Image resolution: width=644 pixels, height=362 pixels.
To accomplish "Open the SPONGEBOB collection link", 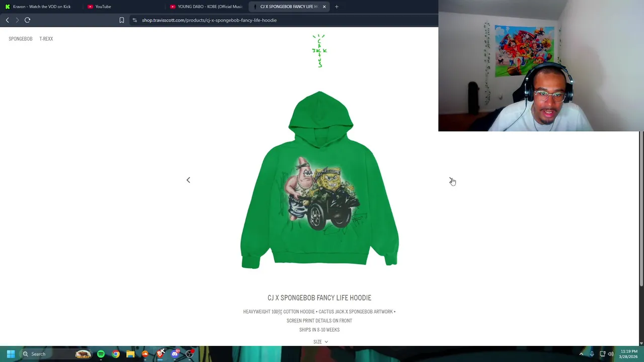I will pyautogui.click(x=20, y=39).
